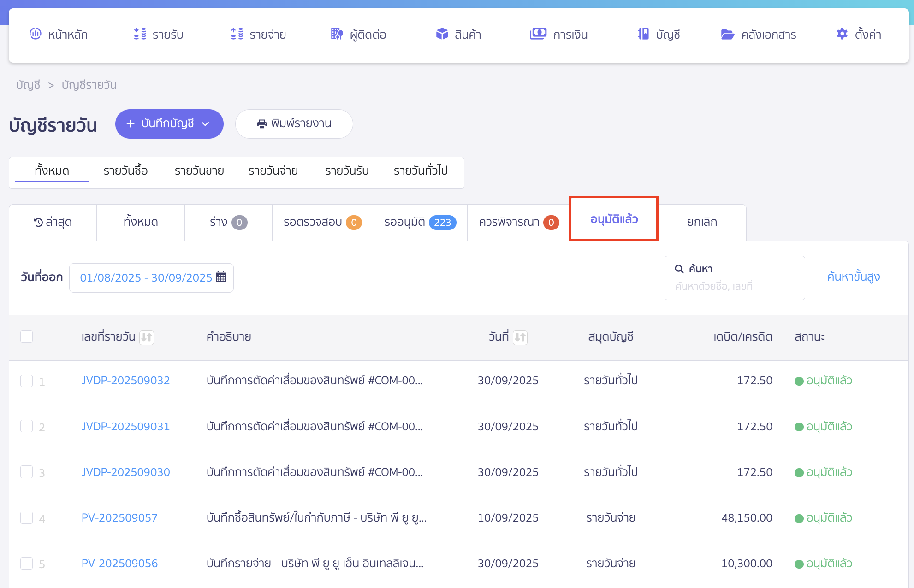Open the ค้นหาขั้นสูง advanced search link
The width and height of the screenshot is (914, 588).
point(853,277)
